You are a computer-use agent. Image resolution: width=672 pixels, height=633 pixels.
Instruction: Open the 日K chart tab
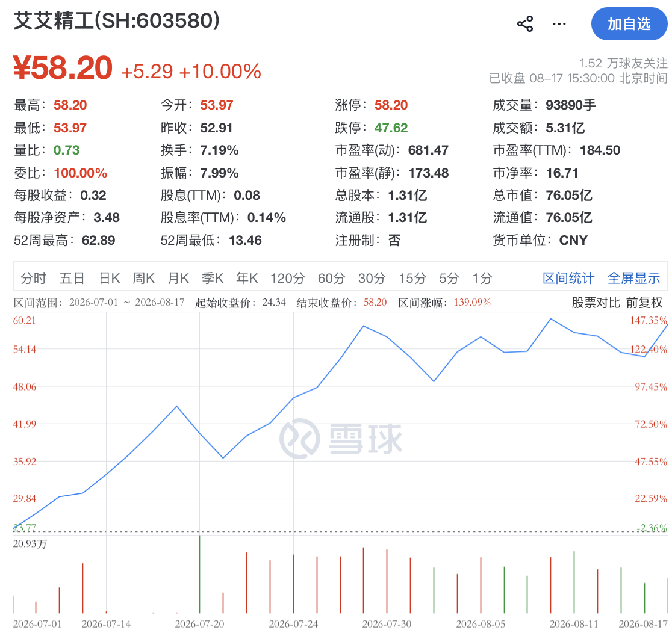click(109, 279)
